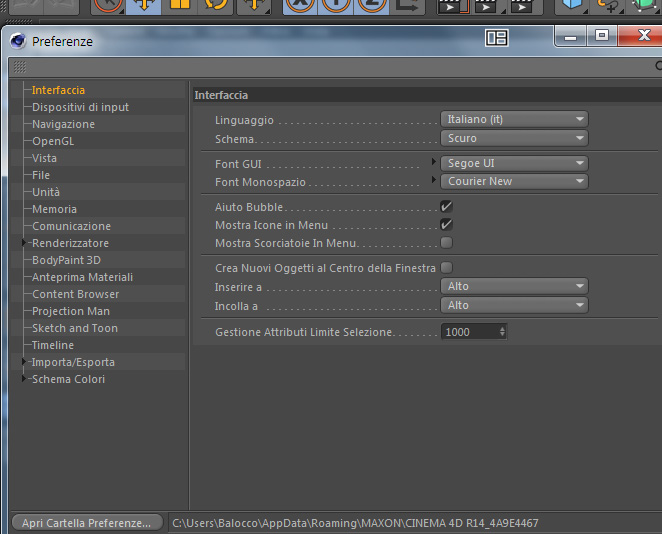Open the Linguaggio dropdown
Screen dimensions: 662x534
click(514, 119)
